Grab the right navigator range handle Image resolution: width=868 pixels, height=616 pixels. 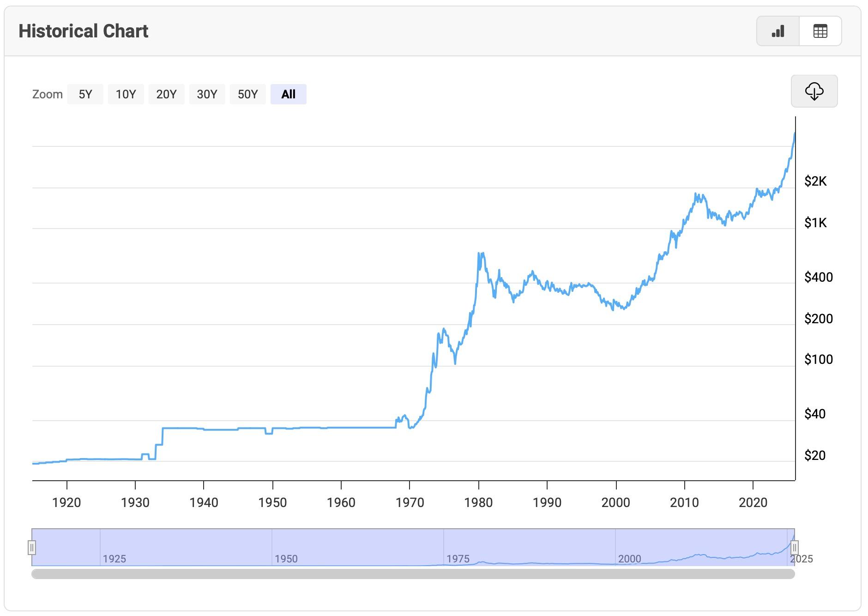[x=794, y=548]
